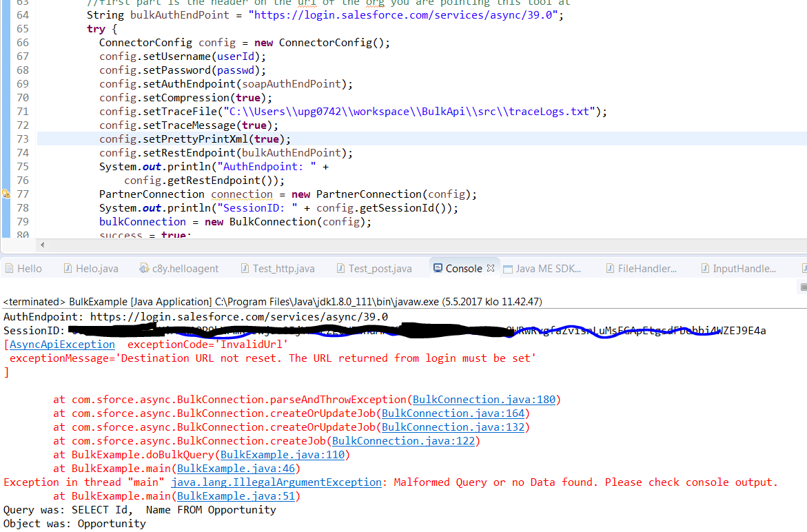Open BulkConnection.java:132 stack trace link
Screen dimensions: 807x532
pyautogui.click(x=453, y=427)
